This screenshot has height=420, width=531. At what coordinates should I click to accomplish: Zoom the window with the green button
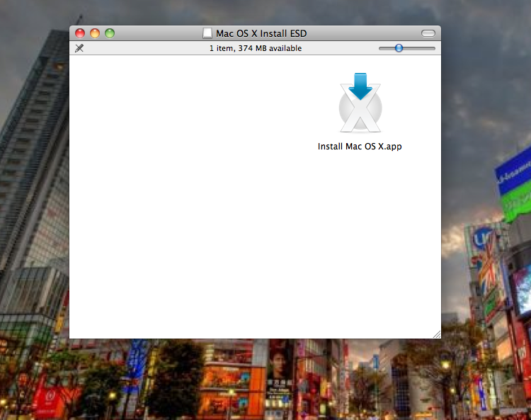tap(110, 33)
